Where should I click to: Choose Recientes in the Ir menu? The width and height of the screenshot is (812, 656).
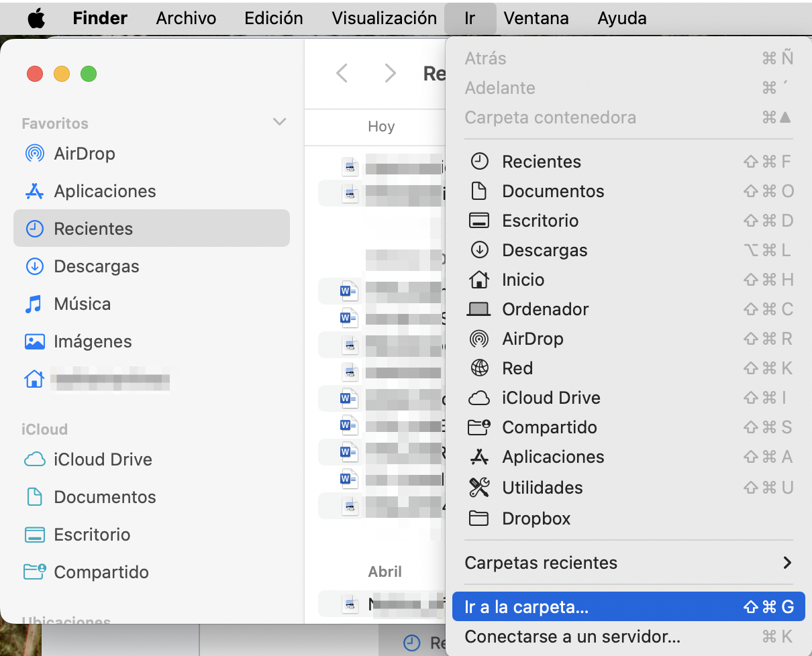tap(628, 162)
